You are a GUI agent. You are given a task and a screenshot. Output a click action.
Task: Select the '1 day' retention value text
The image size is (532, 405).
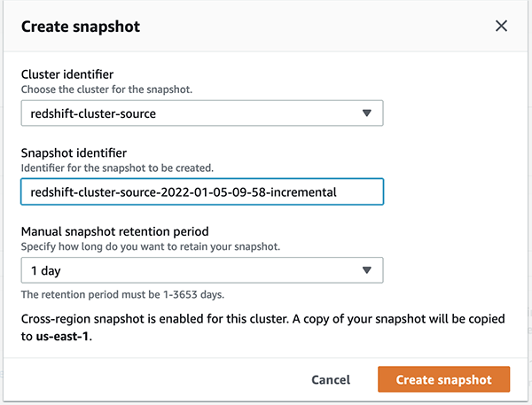[46, 270]
